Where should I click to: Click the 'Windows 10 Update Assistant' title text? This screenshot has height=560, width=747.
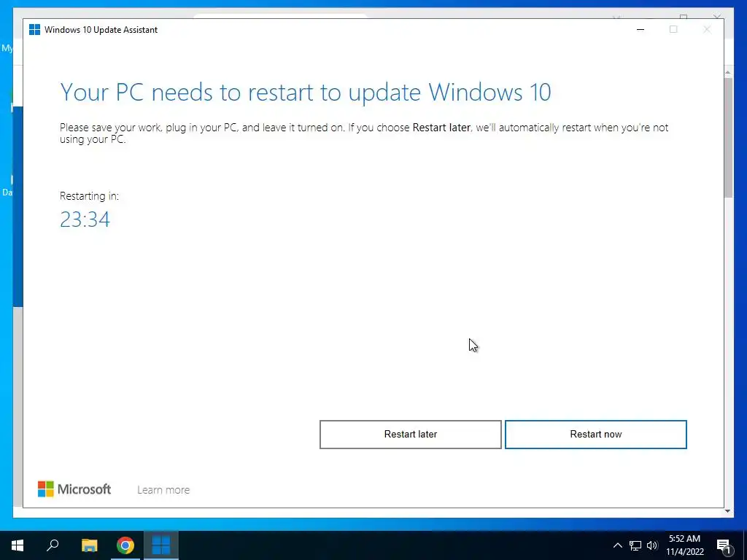101,29
